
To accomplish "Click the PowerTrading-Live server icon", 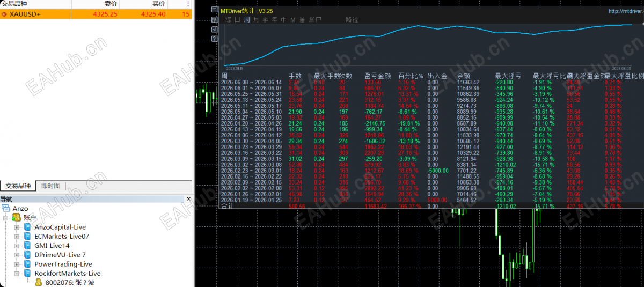I will click(x=27, y=264).
